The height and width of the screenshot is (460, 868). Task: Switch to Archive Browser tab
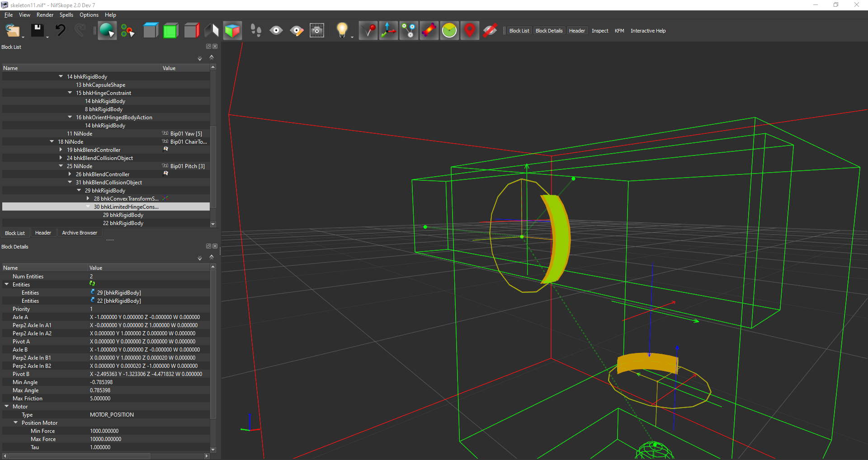click(80, 233)
